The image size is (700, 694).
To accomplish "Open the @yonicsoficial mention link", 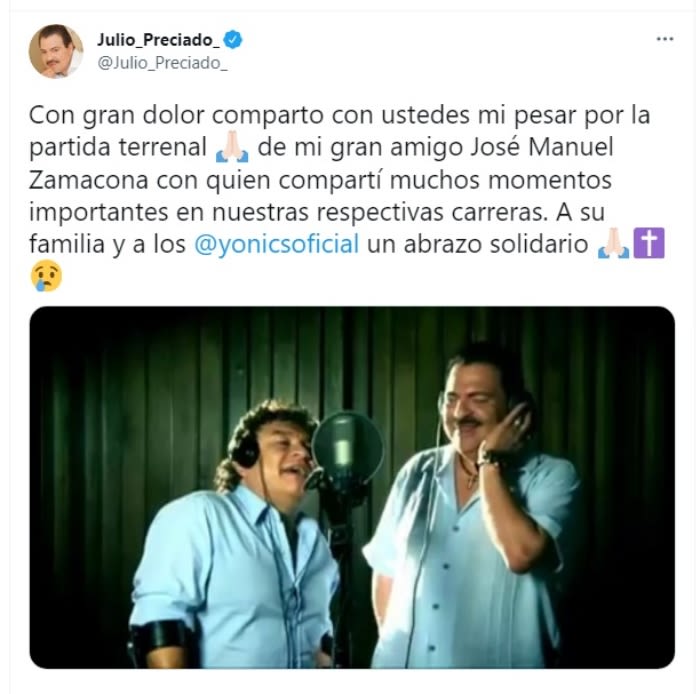I will (x=276, y=244).
